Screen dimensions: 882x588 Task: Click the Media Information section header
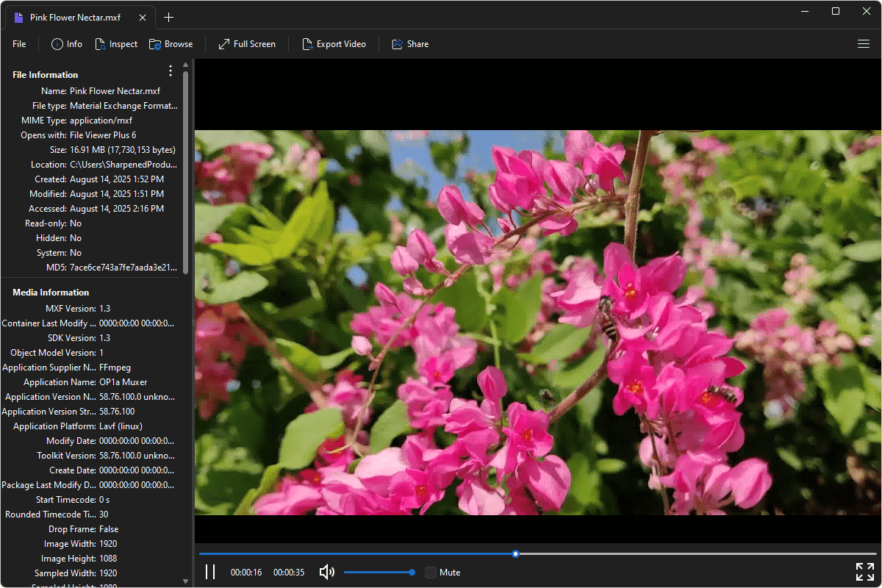[x=51, y=293]
